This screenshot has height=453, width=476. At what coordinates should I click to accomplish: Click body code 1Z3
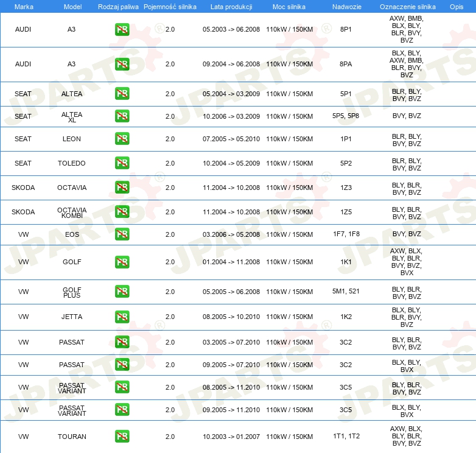pyautogui.click(x=346, y=188)
